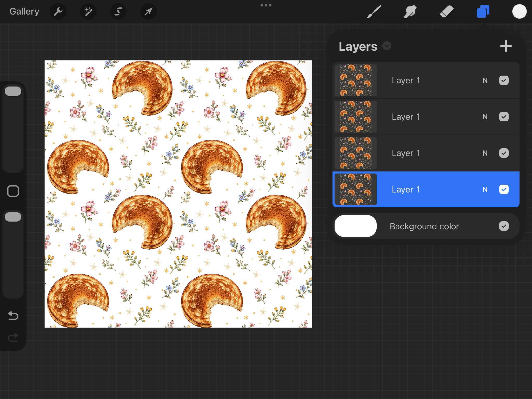Select the Paint brush tool

click(x=374, y=11)
